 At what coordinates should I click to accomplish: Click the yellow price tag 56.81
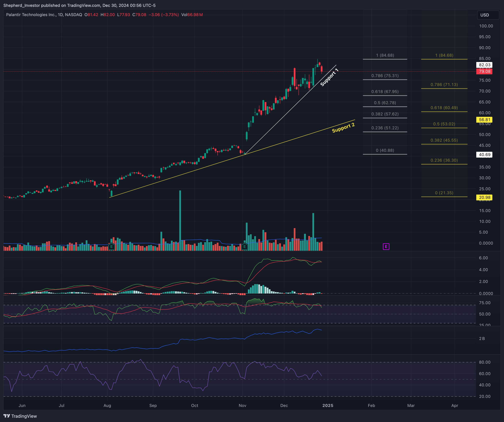(x=484, y=120)
